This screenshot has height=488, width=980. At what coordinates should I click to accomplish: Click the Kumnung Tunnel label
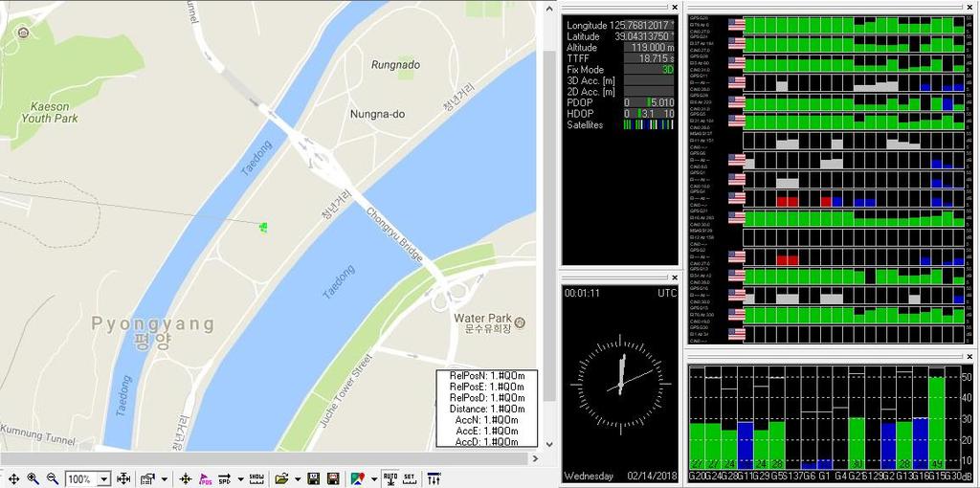click(x=38, y=434)
